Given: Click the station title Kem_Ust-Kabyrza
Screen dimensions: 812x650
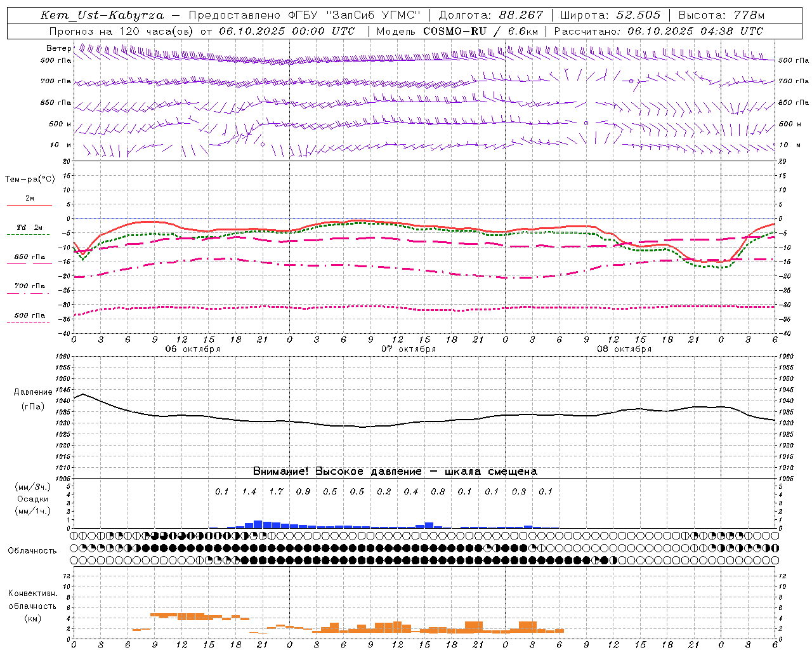Looking at the screenshot, I should [x=102, y=15].
